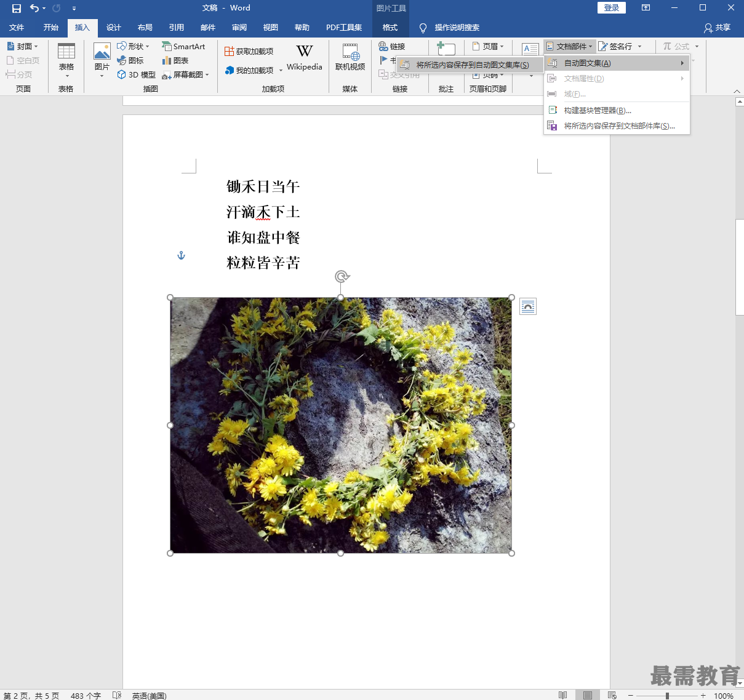The height and width of the screenshot is (700, 744).
Task: Switch to the 布局 ribbon tab
Action: pyautogui.click(x=145, y=27)
